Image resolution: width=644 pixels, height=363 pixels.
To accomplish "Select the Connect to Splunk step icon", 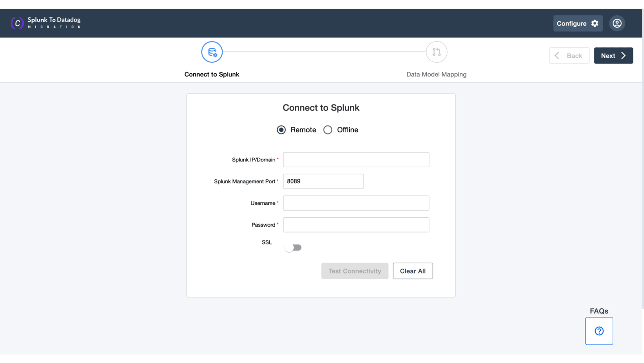I will 212,52.
